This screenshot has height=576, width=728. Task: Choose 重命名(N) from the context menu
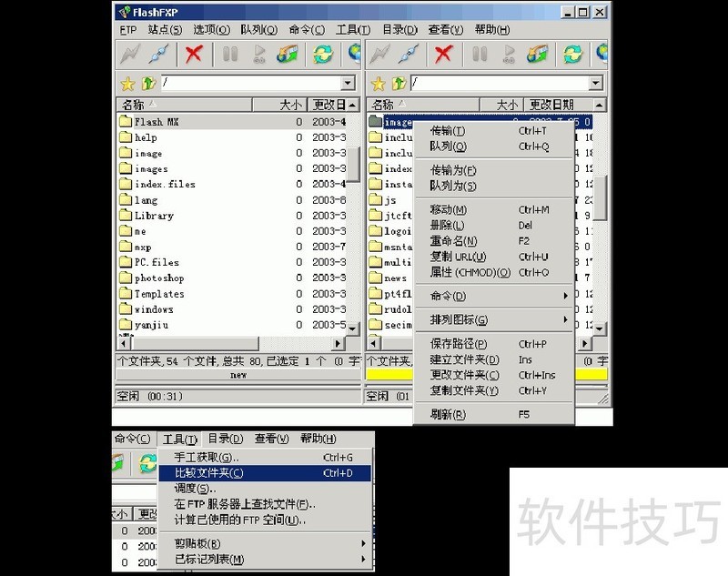(453, 241)
